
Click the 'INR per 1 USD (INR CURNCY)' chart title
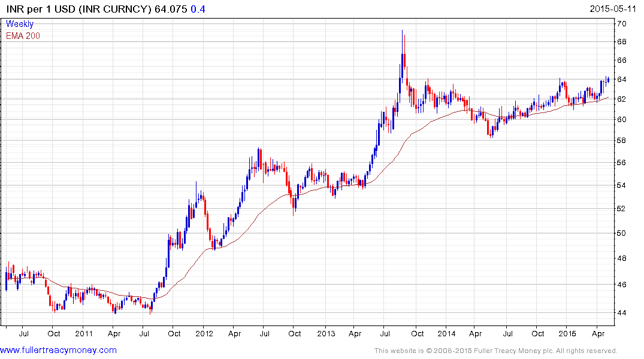pyautogui.click(x=79, y=9)
